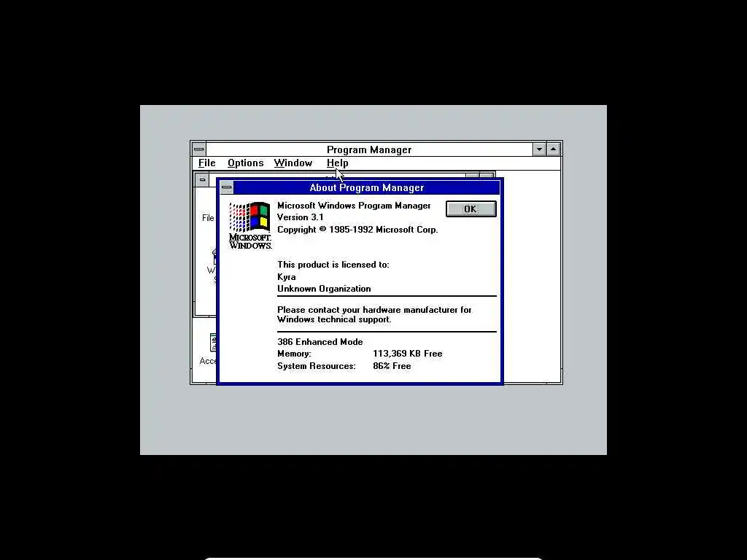747x560 pixels.
Task: Click the 'Version 3.1' text
Action: click(x=300, y=217)
